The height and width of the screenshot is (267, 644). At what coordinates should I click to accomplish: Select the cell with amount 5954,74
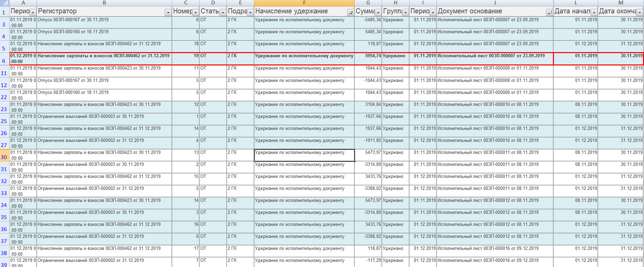click(368, 59)
